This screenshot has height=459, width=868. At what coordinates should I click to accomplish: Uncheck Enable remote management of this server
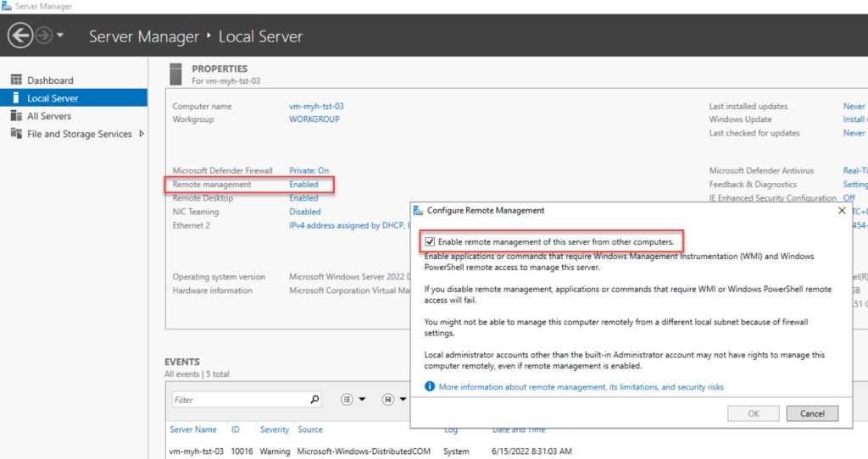pyautogui.click(x=430, y=242)
